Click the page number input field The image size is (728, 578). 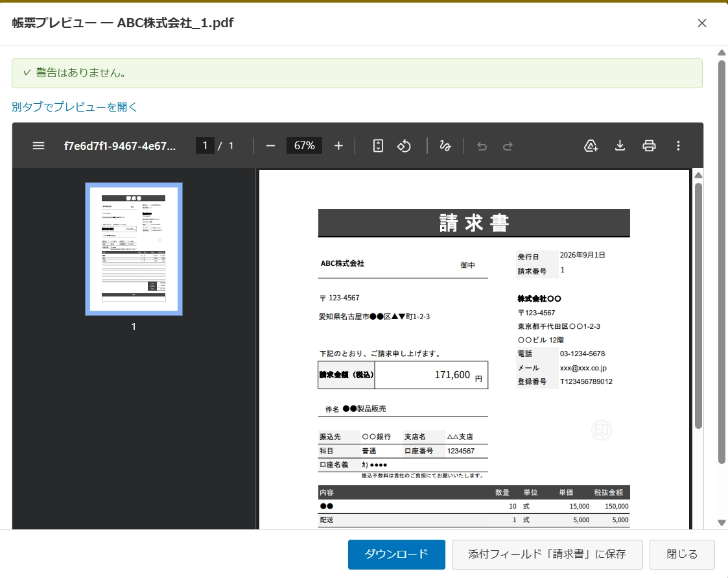(205, 146)
